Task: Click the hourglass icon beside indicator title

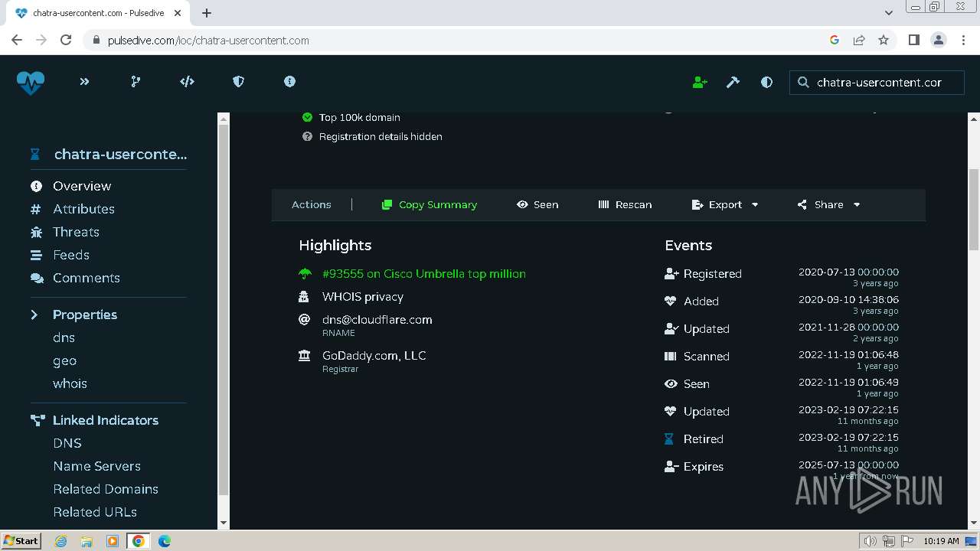Action: point(35,155)
